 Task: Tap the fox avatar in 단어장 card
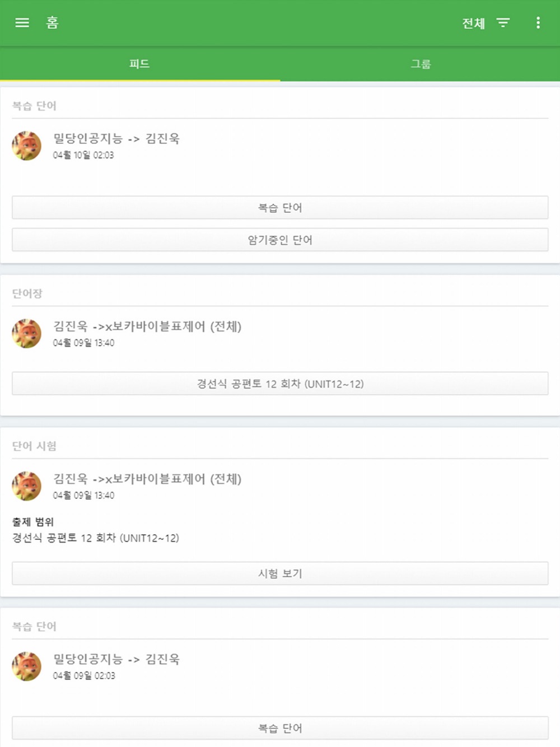[x=26, y=333]
